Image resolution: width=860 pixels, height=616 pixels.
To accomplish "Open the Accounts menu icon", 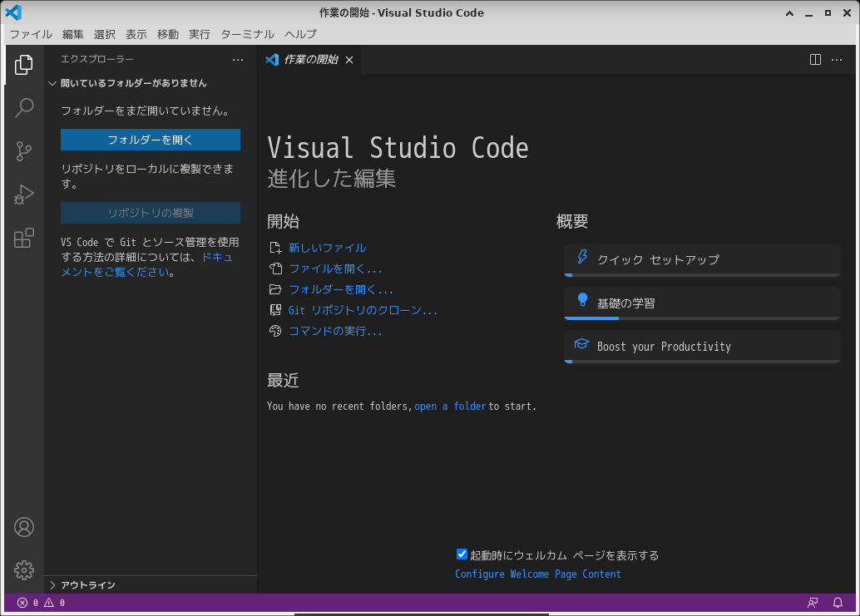I will pyautogui.click(x=23, y=527).
